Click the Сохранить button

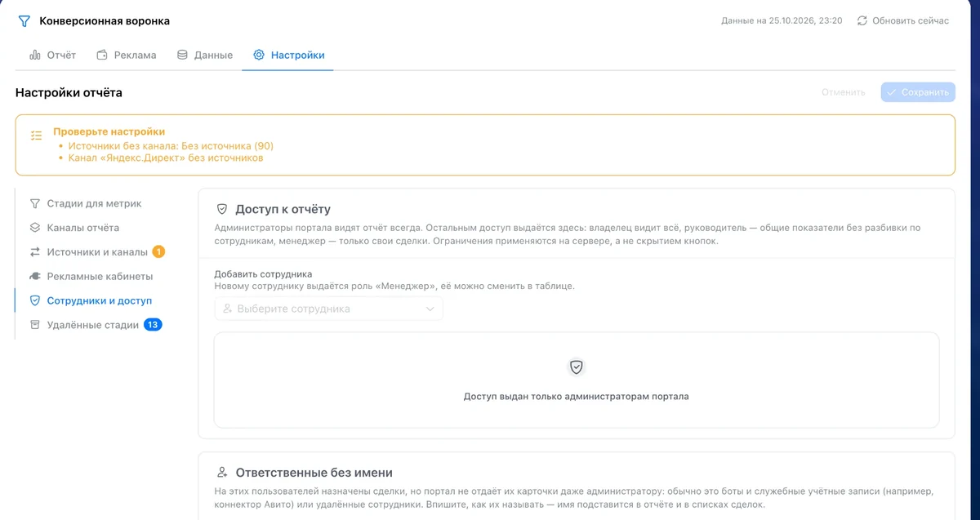[918, 92]
